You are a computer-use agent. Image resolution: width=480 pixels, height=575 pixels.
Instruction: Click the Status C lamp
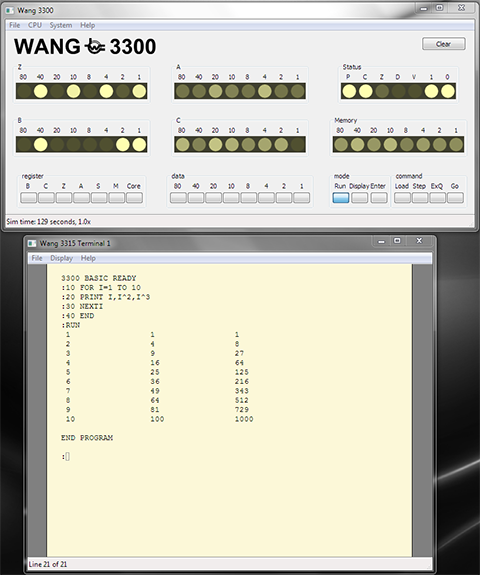[x=365, y=91]
